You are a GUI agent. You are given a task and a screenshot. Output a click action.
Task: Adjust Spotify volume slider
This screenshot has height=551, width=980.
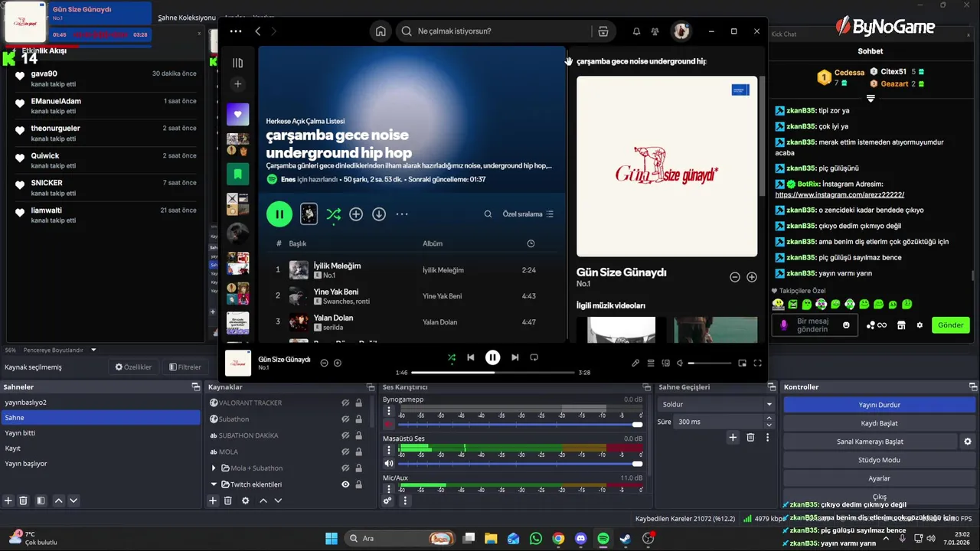(709, 364)
